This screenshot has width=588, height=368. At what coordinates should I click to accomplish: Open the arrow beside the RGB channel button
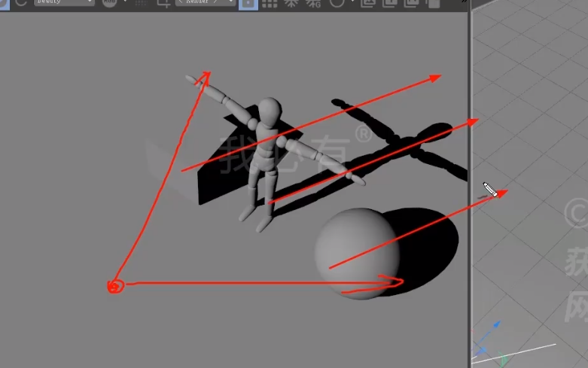tap(125, 2)
